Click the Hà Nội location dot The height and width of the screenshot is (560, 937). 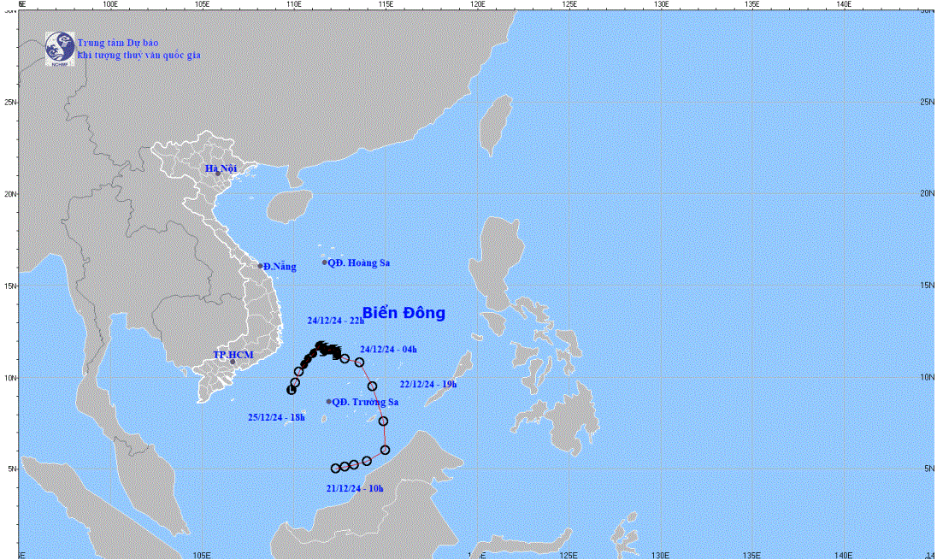click(x=218, y=174)
